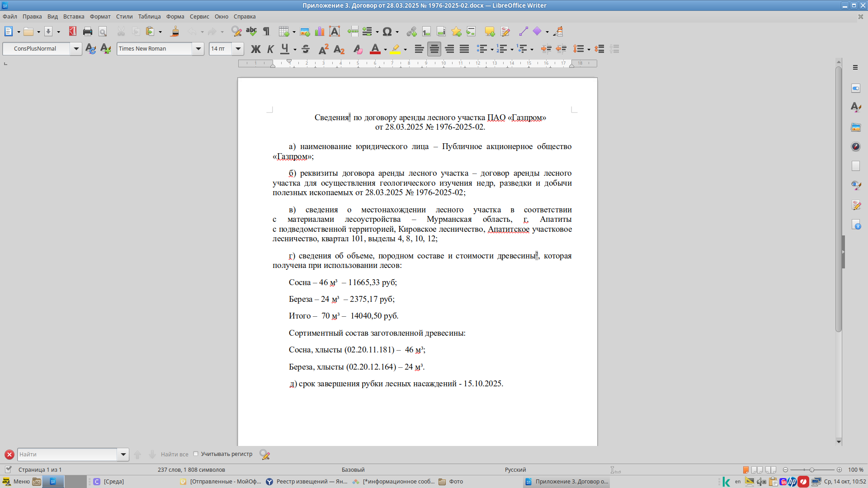Screen dimensions: 868x488
Task: Open the Сервис menu
Action: [x=199, y=17]
